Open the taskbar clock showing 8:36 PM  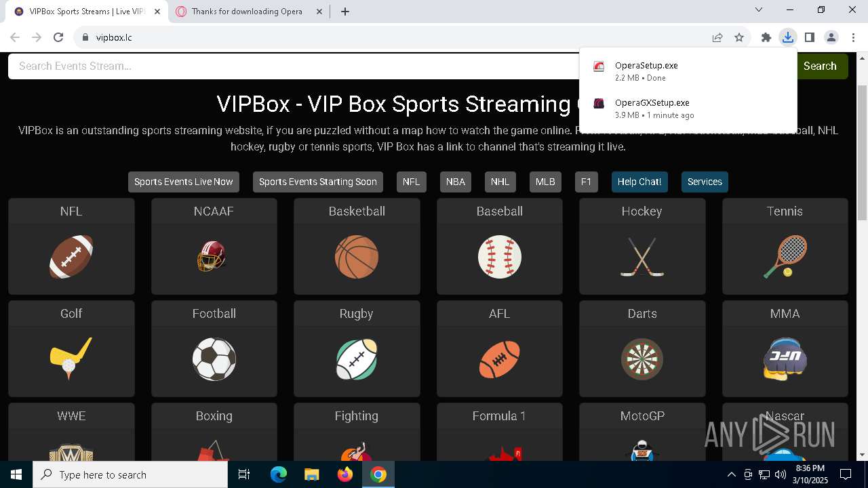(810, 474)
